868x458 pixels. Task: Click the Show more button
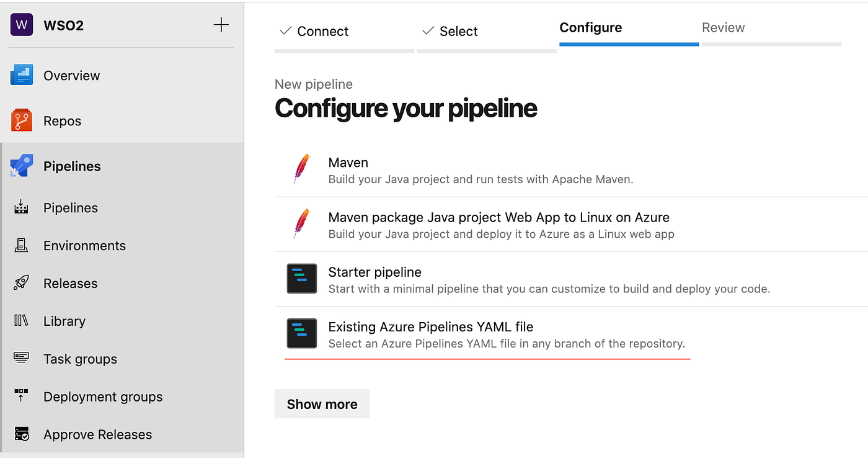point(322,404)
